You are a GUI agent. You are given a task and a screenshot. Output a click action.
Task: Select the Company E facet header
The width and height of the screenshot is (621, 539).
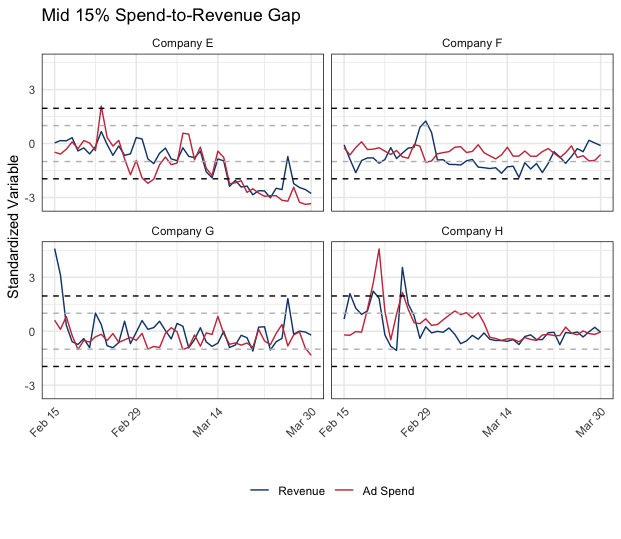coord(182,43)
